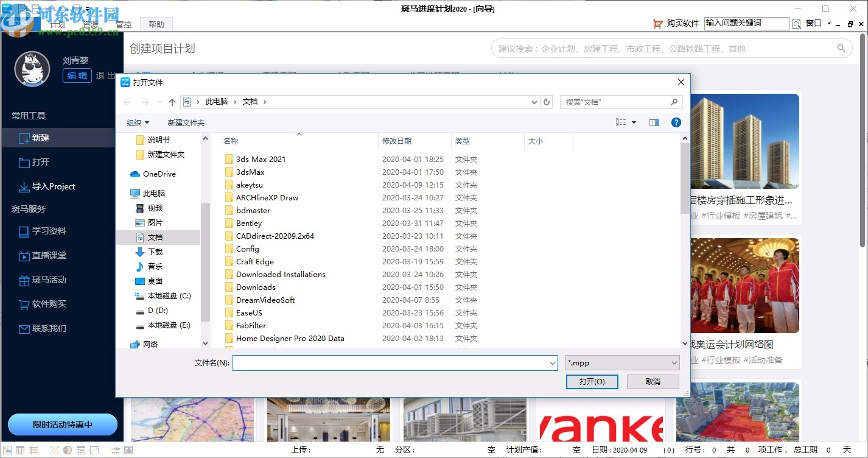This screenshot has height=458, width=868.
Task: Click the 斑马活动 gift icon
Action: pos(24,280)
